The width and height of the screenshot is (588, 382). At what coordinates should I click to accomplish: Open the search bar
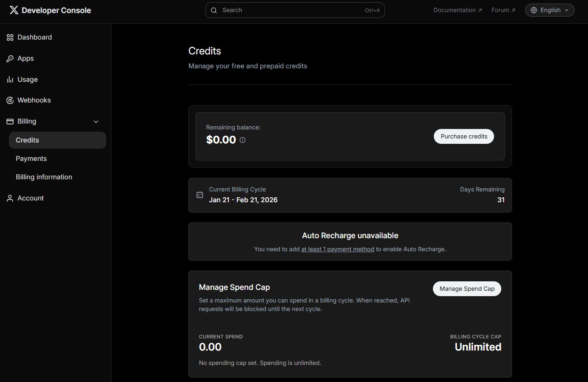click(294, 10)
